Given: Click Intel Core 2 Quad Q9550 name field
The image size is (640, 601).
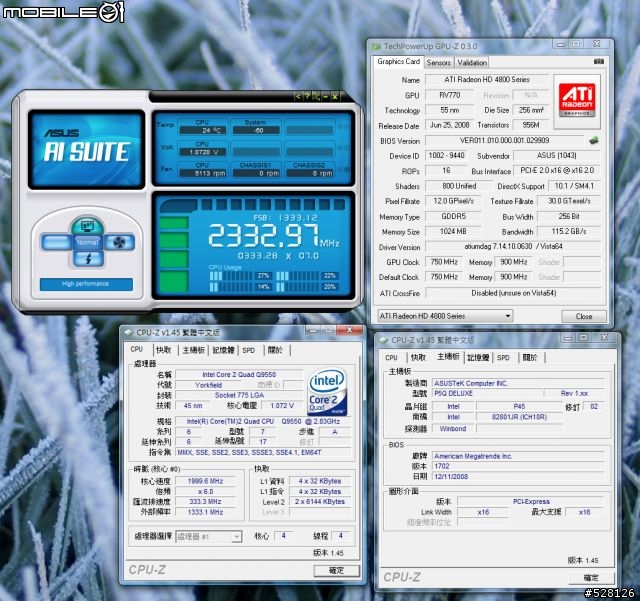Looking at the screenshot, I should (x=239, y=374).
